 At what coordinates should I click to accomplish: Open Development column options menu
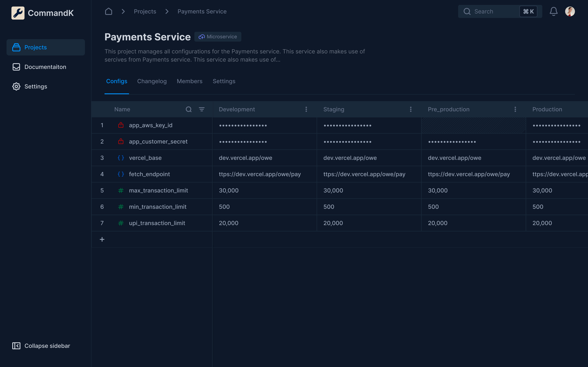[306, 109]
